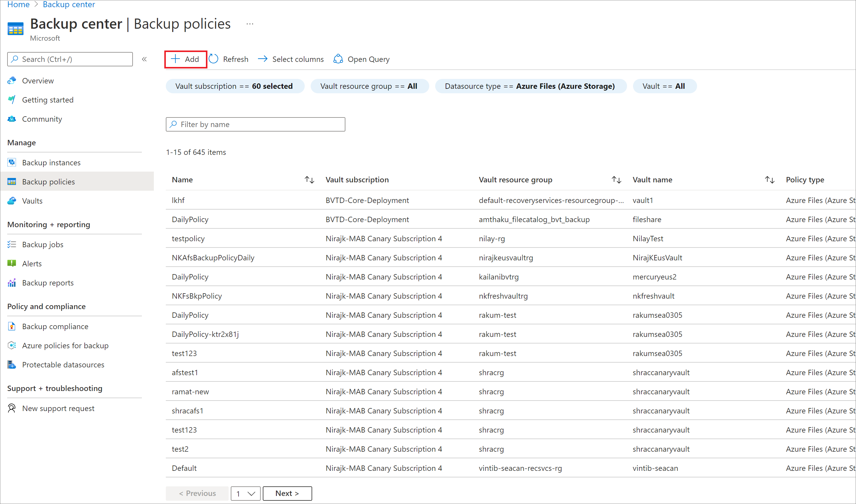Click Filter by name input field
Screen dimensions: 856x504
pyautogui.click(x=256, y=124)
